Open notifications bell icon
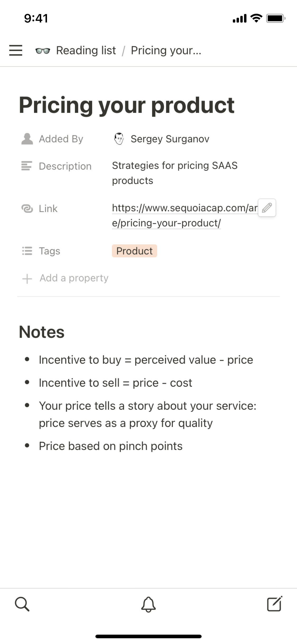 [x=148, y=604]
